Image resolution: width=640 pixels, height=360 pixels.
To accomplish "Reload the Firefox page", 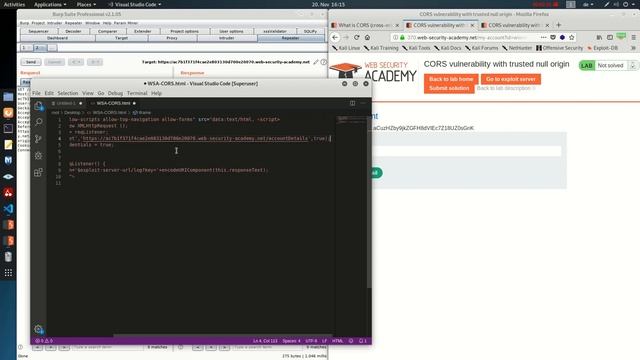I will [356, 37].
